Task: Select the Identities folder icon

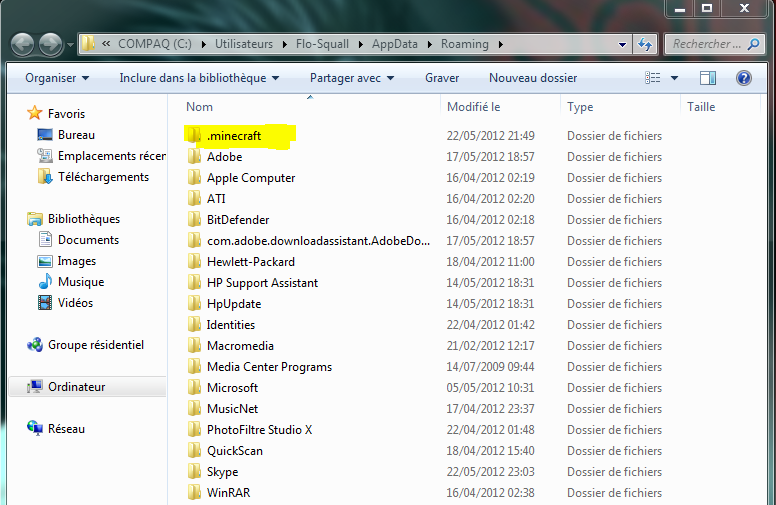Action: coord(194,325)
